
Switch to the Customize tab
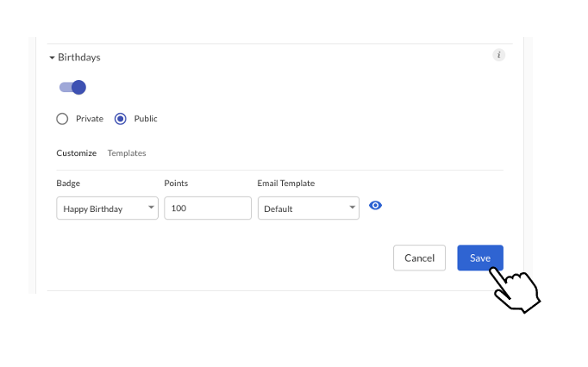(77, 153)
